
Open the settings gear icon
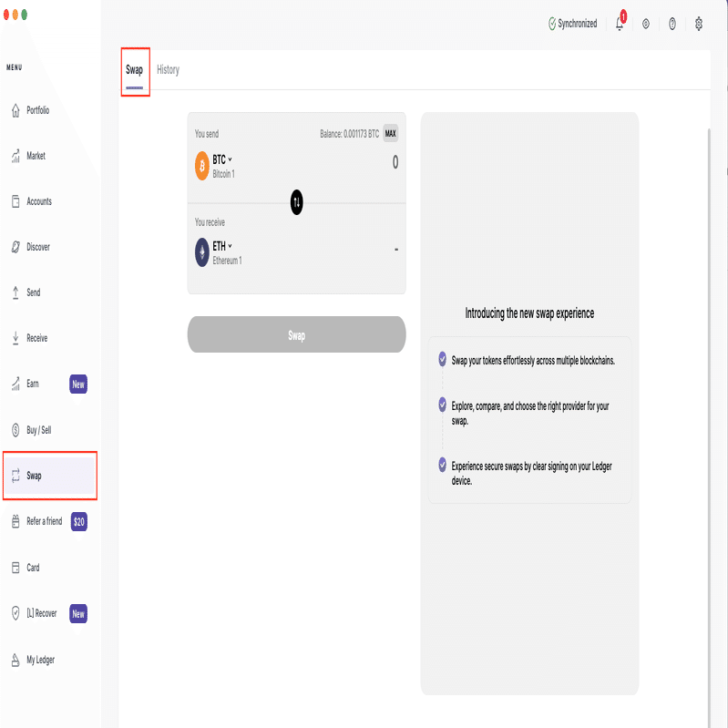coord(699,24)
